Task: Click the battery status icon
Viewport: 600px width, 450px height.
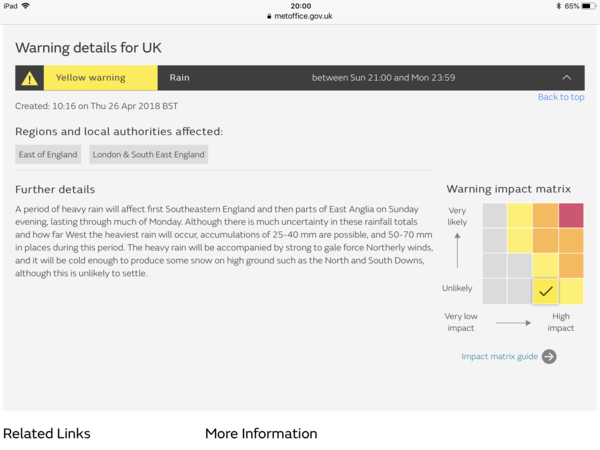Action: coord(588,6)
